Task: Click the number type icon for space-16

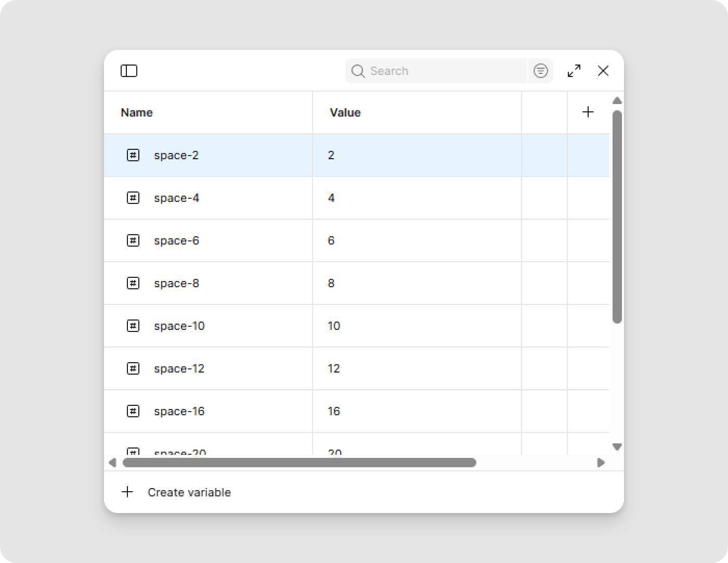Action: [133, 411]
